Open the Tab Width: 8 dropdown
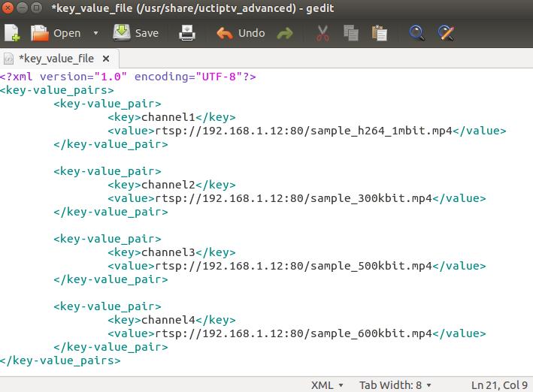Screen dimensions: 533x392 click(395, 385)
